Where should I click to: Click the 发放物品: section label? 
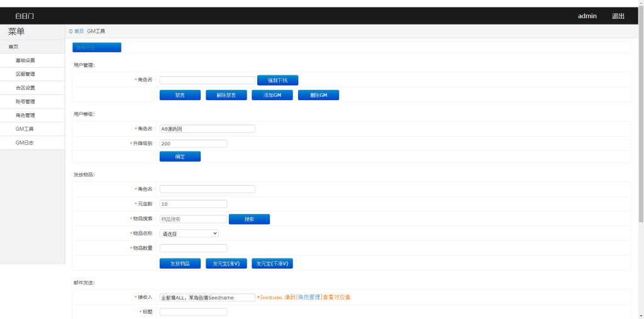(x=84, y=175)
